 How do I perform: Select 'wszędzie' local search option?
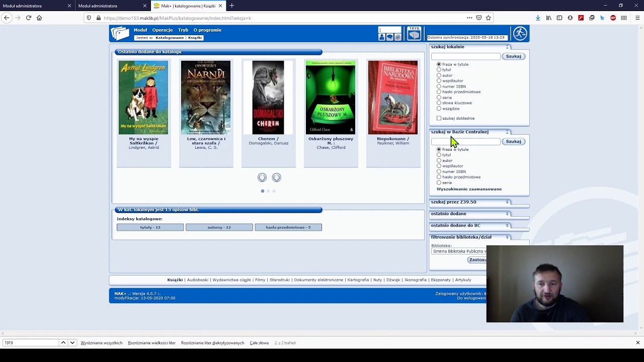[439, 109]
